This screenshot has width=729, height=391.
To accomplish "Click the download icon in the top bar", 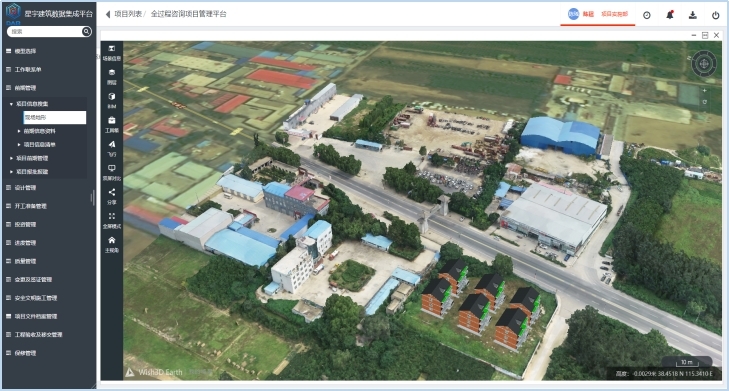I will click(692, 15).
